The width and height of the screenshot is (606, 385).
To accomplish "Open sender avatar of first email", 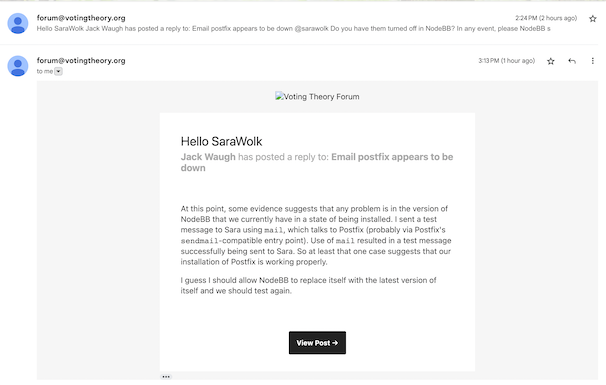I will (x=18, y=23).
